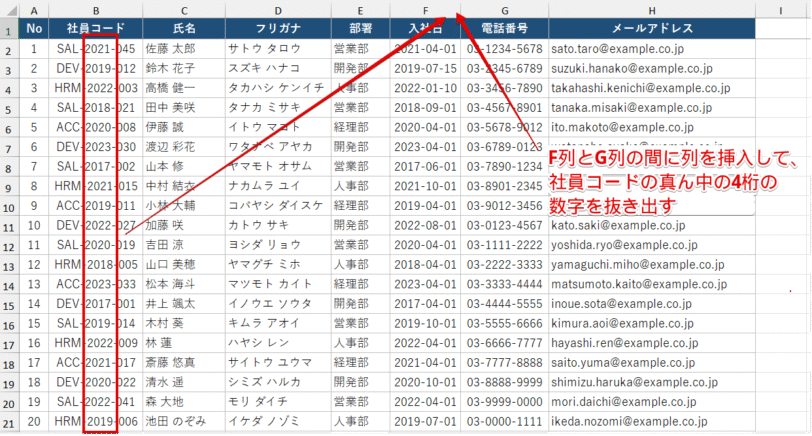Select column B header
The height and width of the screenshot is (436, 812).
pos(96,10)
